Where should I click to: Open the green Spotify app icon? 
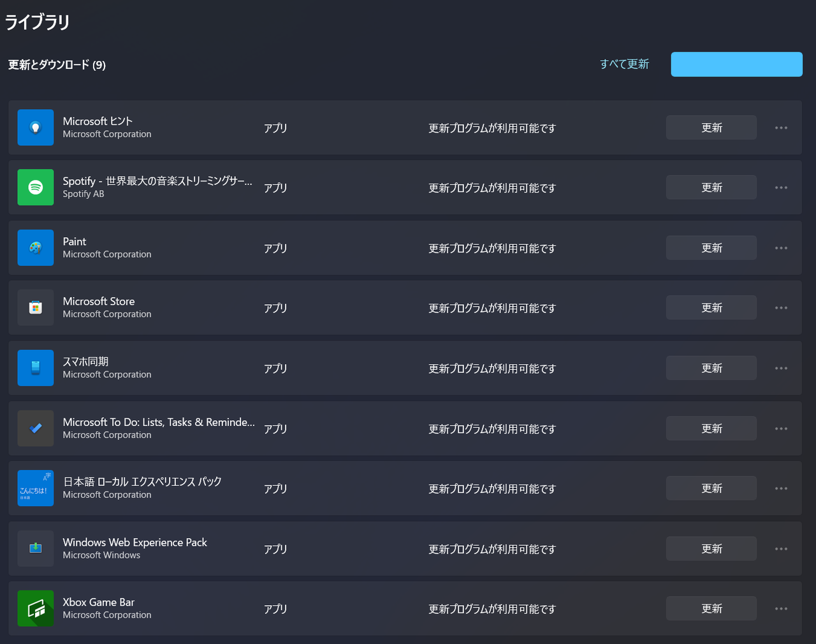click(x=36, y=187)
